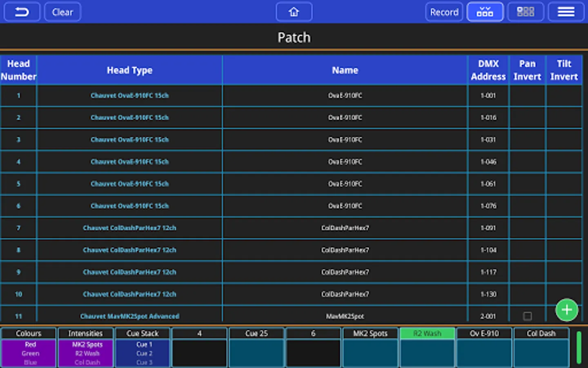The image size is (588, 368).
Task: Select head number 10 cell
Action: 18,294
